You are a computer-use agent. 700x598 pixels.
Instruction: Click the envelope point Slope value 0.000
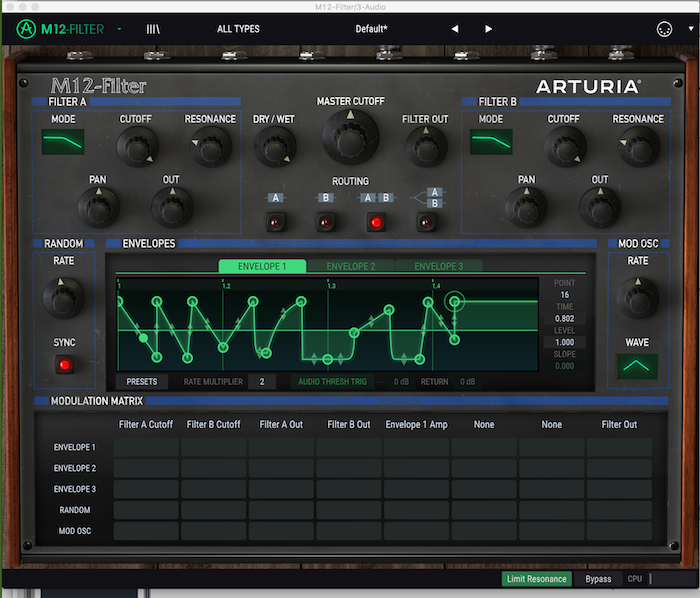pyautogui.click(x=564, y=366)
